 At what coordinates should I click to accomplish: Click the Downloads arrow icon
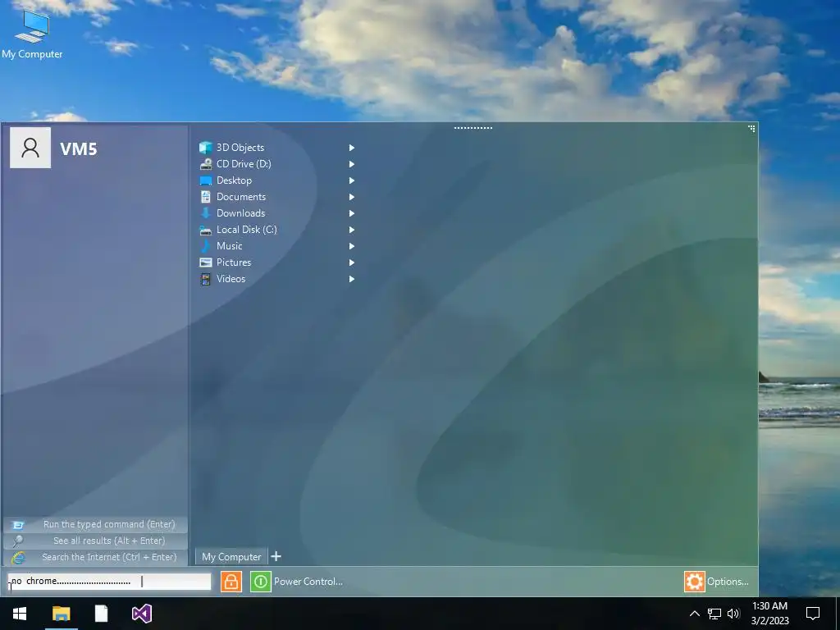point(206,213)
